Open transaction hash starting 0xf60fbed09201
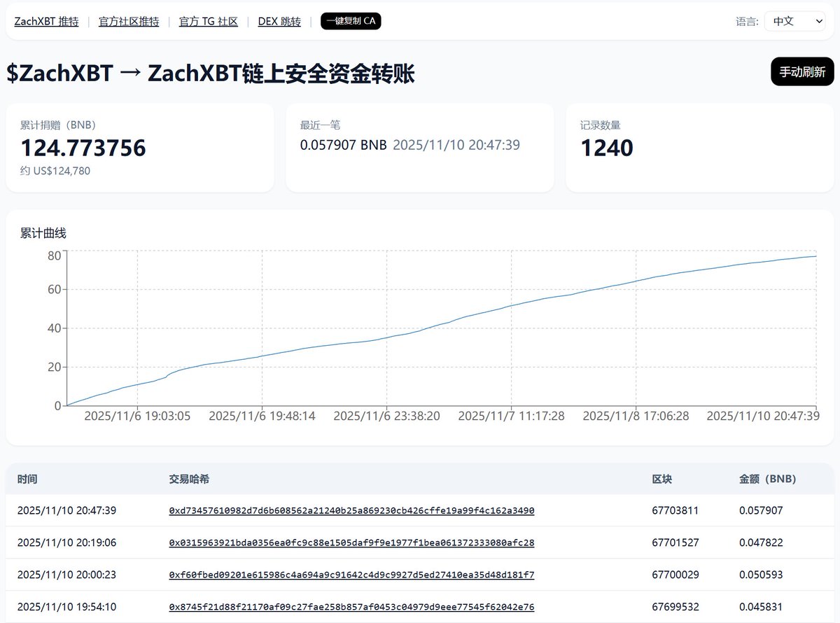The image size is (840, 623). [351, 575]
